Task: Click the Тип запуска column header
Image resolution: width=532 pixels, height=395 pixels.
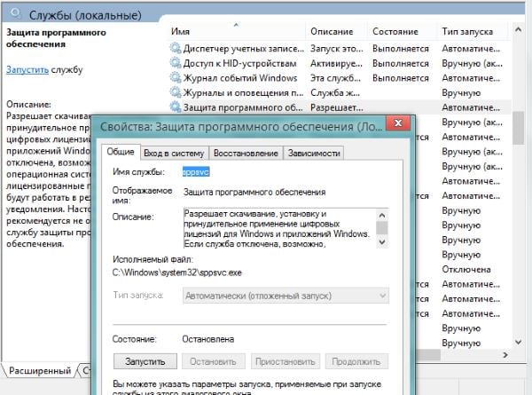Action: point(469,31)
